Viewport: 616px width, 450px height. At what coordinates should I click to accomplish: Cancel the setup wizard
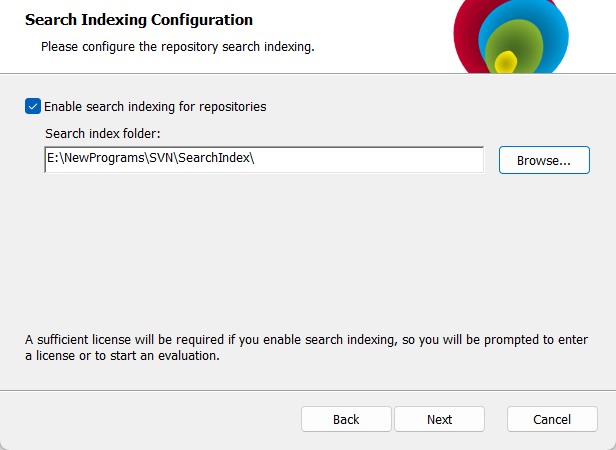[x=552, y=419]
